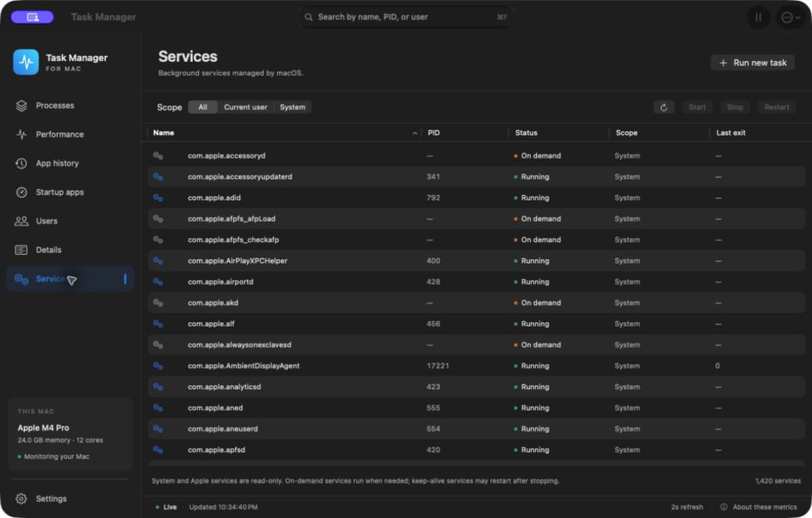Sort by the Last exit column
Viewport: 812px width, 518px height.
(731, 133)
